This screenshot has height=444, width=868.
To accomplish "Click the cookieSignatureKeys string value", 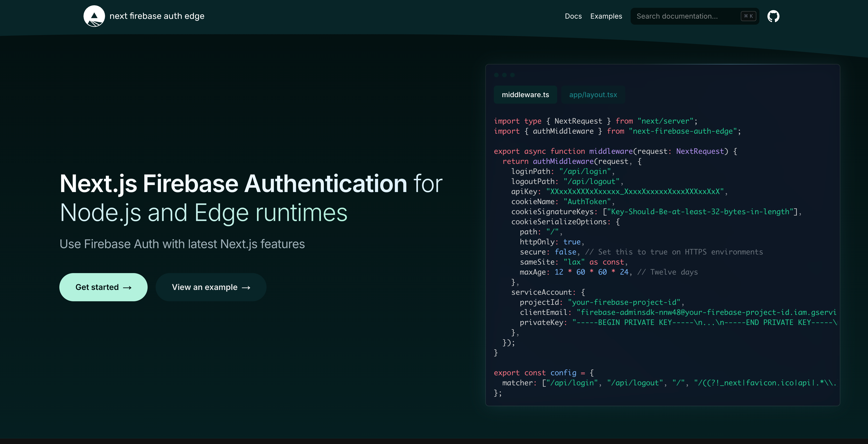I will (x=700, y=211).
